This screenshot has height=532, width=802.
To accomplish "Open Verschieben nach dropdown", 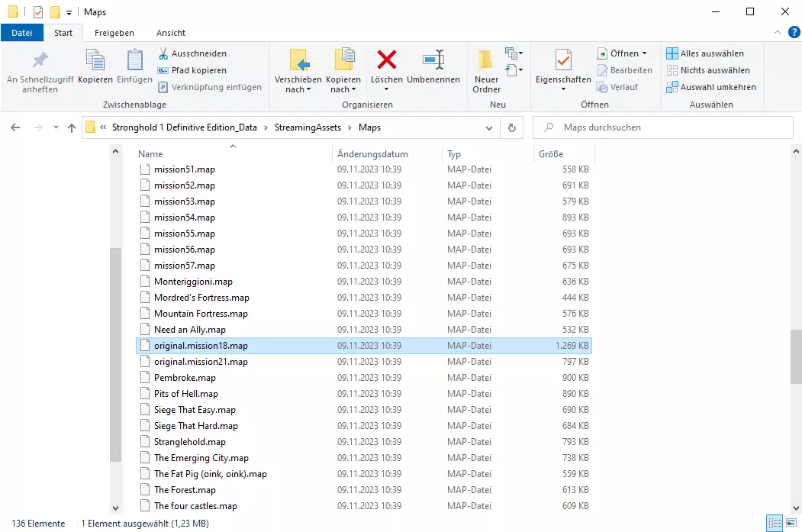I will point(298,71).
